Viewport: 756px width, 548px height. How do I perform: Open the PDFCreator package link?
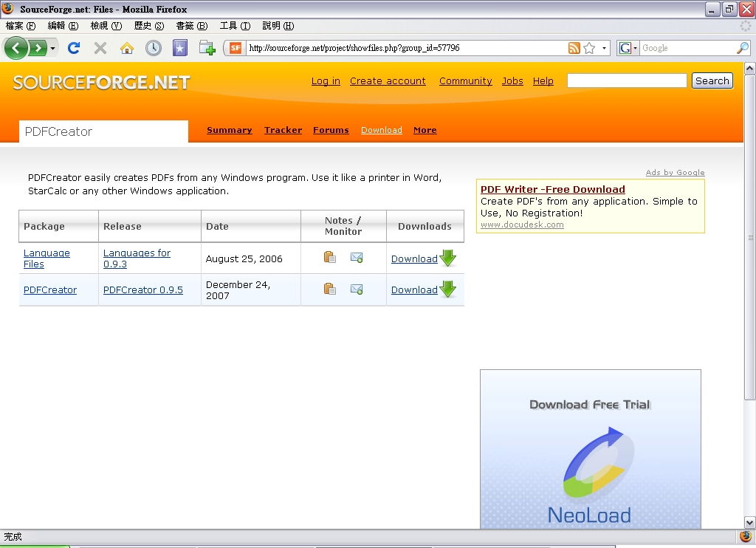(50, 290)
